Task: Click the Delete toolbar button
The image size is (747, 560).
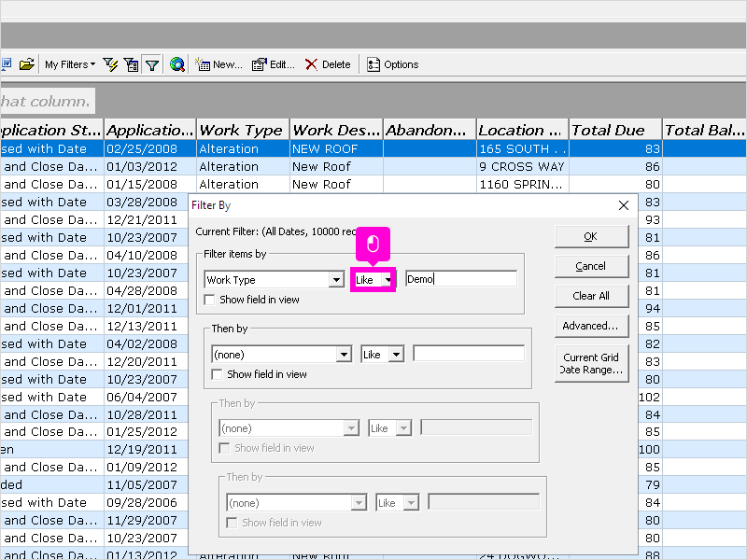Action: pos(328,64)
